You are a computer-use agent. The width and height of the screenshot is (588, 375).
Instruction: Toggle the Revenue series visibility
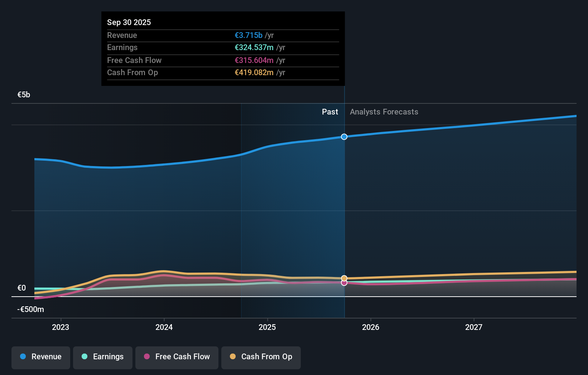pos(40,357)
